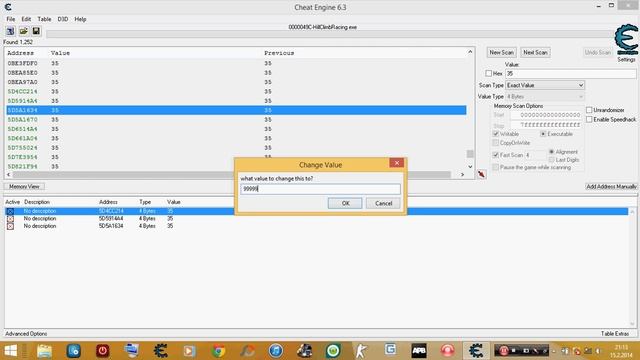Click Add Address Manually button
Viewport: 640px width, 360px height.
coord(611,187)
